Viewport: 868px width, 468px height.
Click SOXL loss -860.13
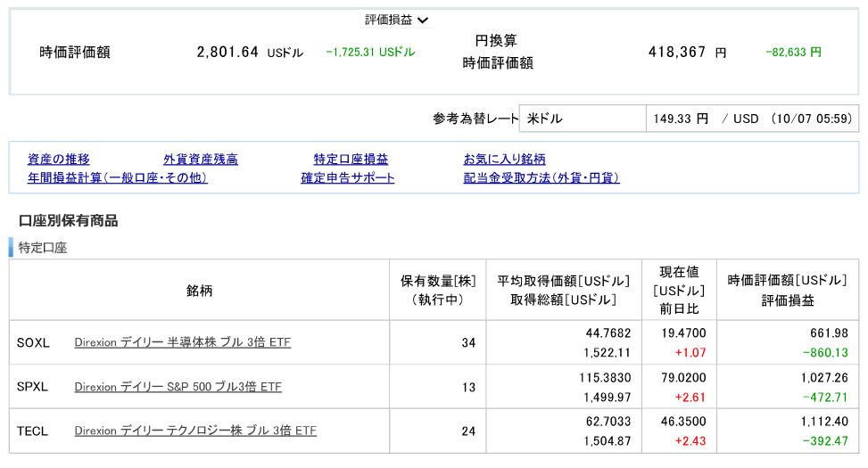coord(825,352)
